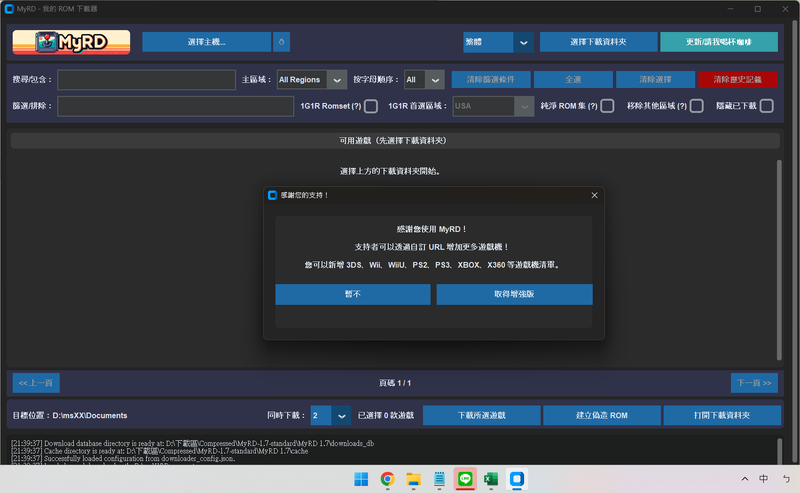Focus the 搜尋/包含 search field

[x=146, y=80]
